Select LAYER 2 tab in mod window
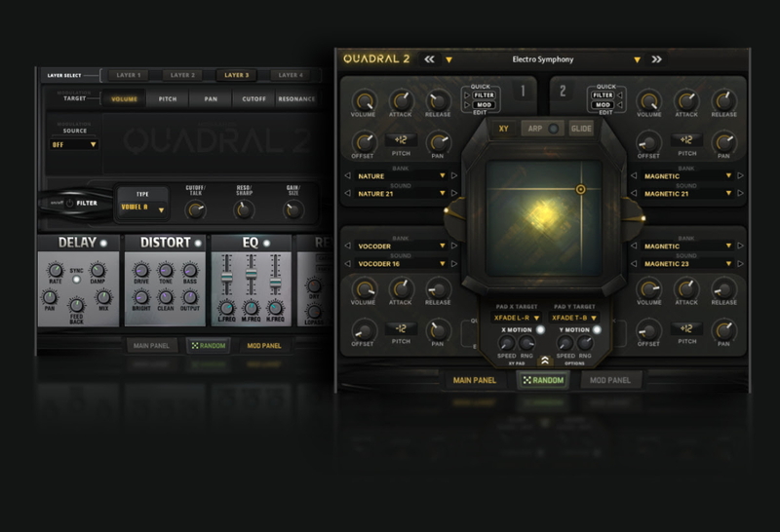 (x=182, y=75)
